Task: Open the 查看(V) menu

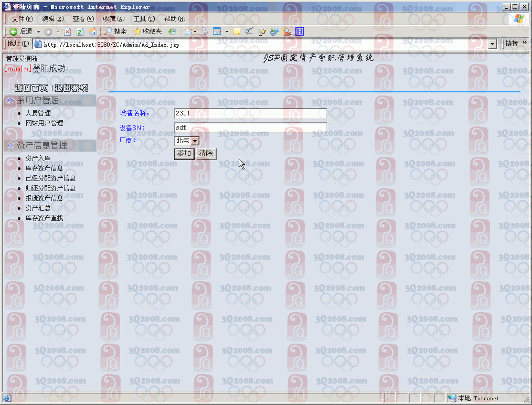Action: click(x=83, y=19)
